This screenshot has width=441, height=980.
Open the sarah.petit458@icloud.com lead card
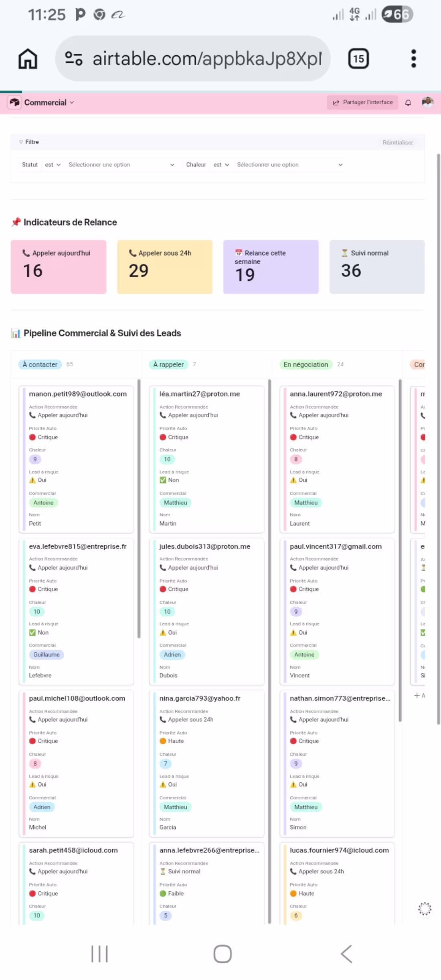point(76,884)
